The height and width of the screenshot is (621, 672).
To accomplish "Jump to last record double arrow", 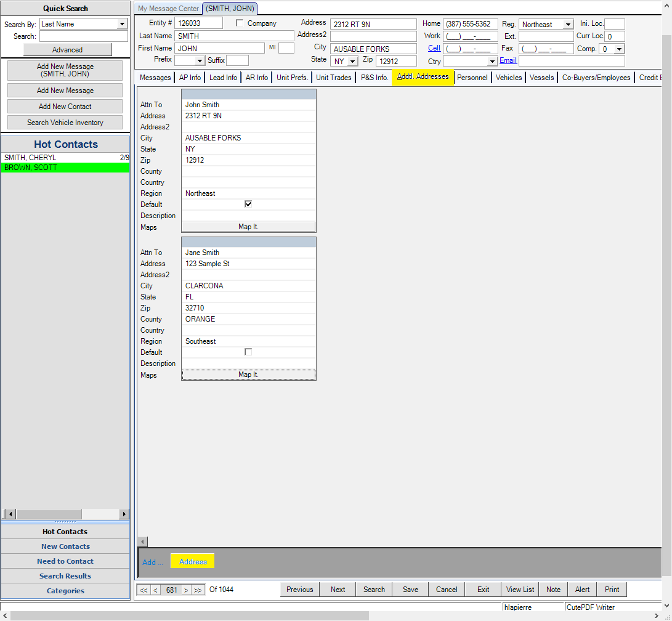I will point(198,590).
